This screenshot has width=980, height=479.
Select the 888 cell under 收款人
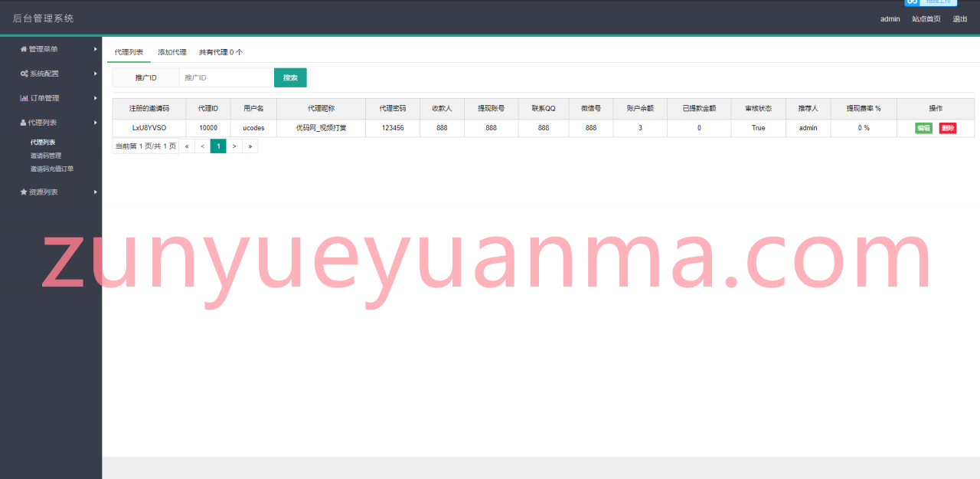point(442,128)
